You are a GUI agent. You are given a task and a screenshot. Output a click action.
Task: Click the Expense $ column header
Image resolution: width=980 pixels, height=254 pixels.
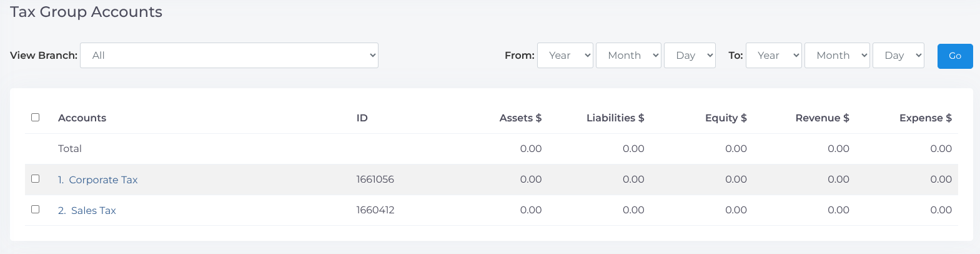pyautogui.click(x=925, y=118)
